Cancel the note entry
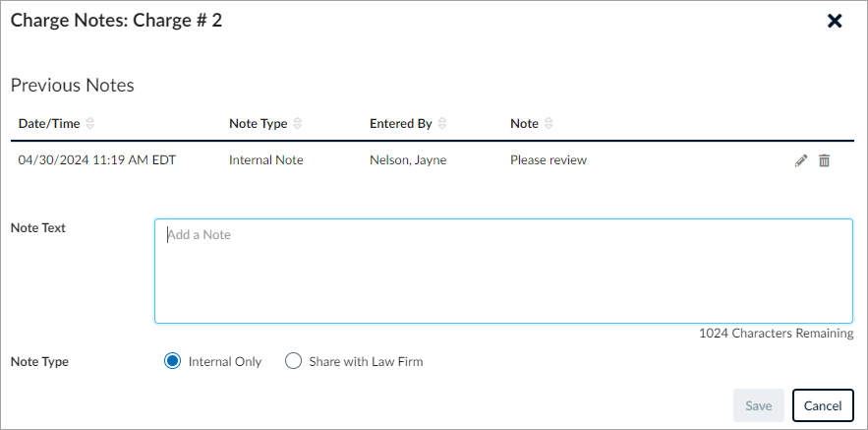This screenshot has width=868, height=430. (x=823, y=405)
